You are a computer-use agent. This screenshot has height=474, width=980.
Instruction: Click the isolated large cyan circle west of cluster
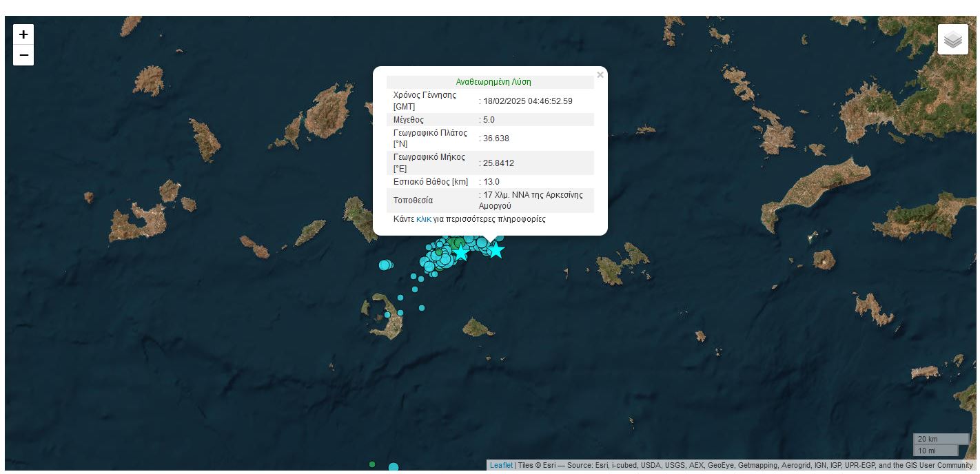click(385, 265)
